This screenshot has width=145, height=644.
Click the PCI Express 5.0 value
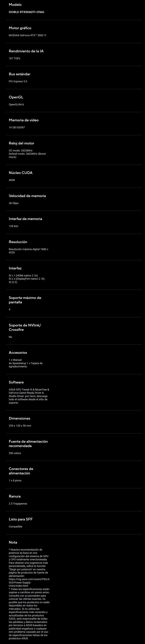18,81
